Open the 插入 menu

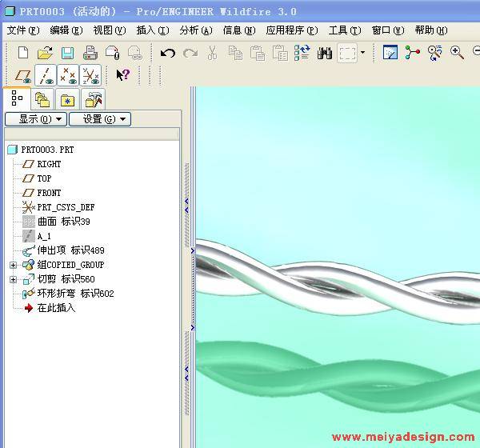click(x=152, y=30)
